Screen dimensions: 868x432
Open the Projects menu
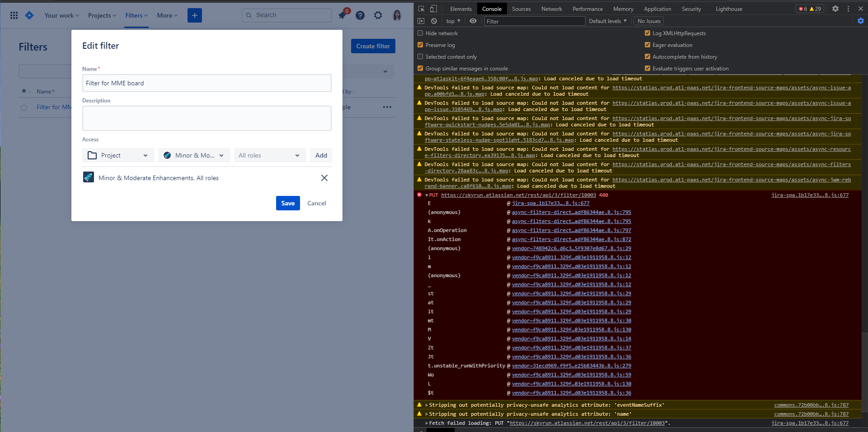tap(102, 15)
